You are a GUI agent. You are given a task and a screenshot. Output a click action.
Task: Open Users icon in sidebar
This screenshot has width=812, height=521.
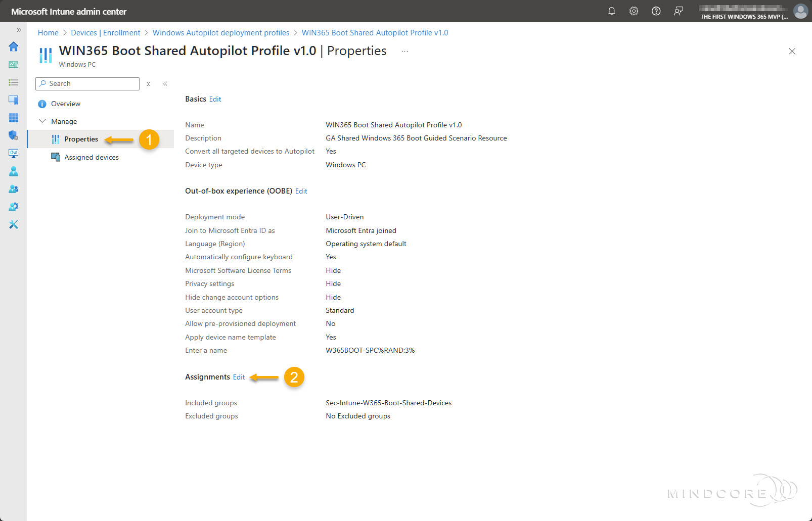click(14, 171)
